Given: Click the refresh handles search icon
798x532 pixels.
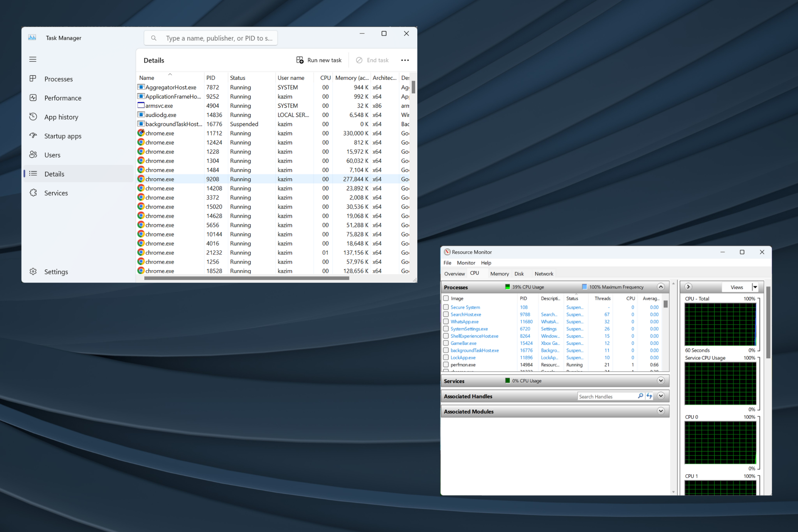Looking at the screenshot, I should click(x=649, y=396).
